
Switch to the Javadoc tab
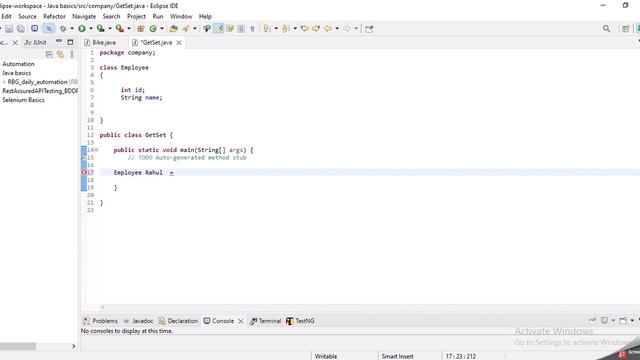139,321
